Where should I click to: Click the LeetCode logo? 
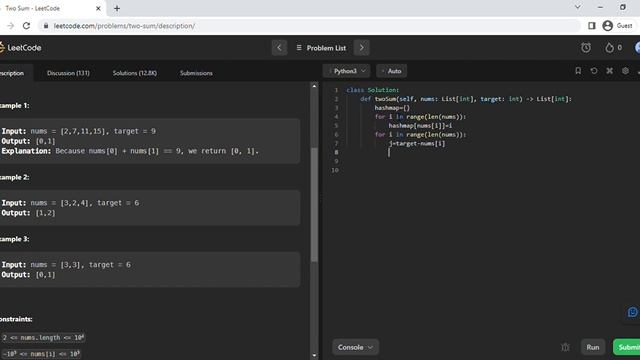pyautogui.click(x=20, y=48)
